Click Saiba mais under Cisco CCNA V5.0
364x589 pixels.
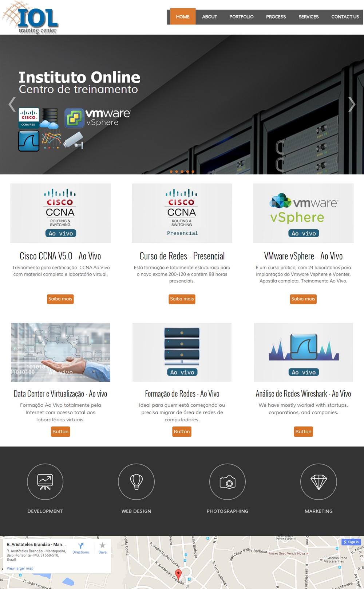click(x=60, y=299)
